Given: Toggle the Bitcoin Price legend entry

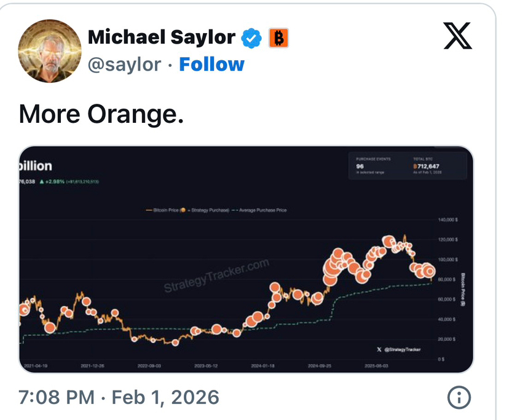Looking at the screenshot, I should click(x=162, y=210).
